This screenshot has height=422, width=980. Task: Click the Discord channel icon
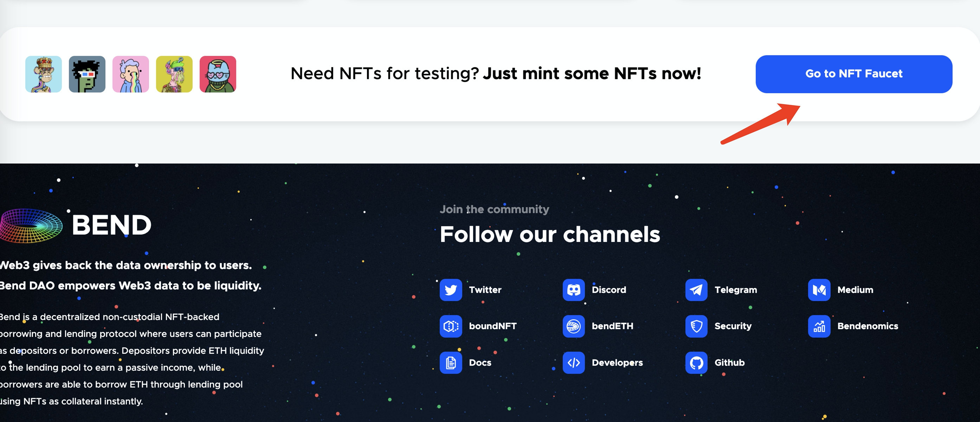[x=573, y=290]
